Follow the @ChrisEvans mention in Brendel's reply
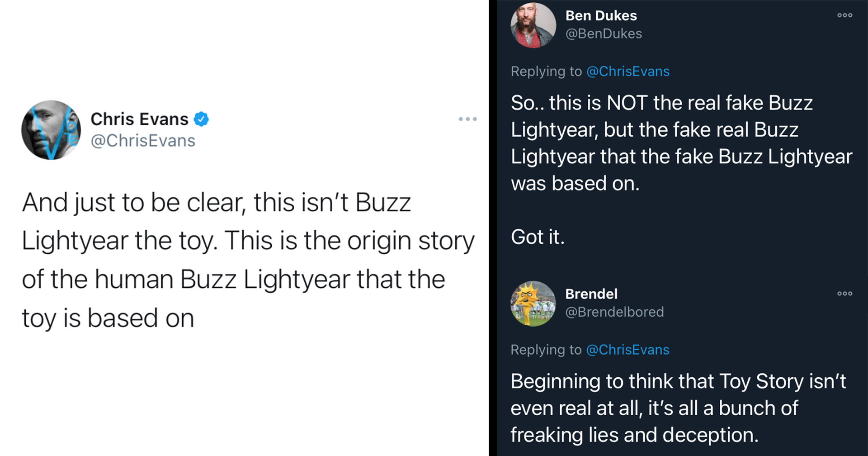The width and height of the screenshot is (868, 456). 628,350
